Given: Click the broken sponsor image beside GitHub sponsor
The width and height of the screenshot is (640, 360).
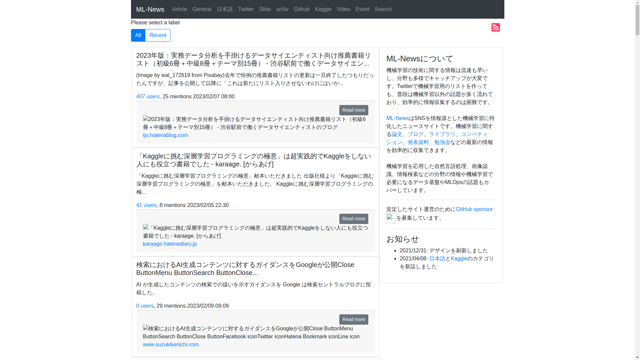Looking at the screenshot, I should [391, 218].
